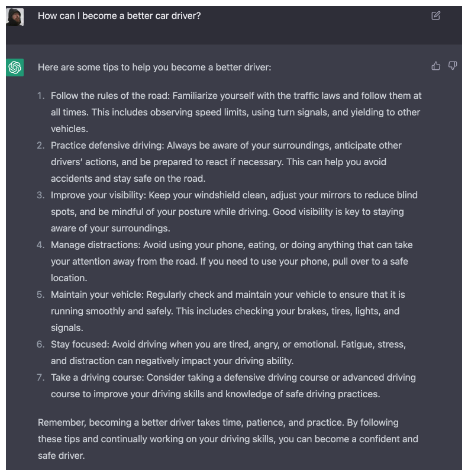The height and width of the screenshot is (476, 468).
Task: Click the "Follow the rules of the road" tip
Action: point(236,112)
